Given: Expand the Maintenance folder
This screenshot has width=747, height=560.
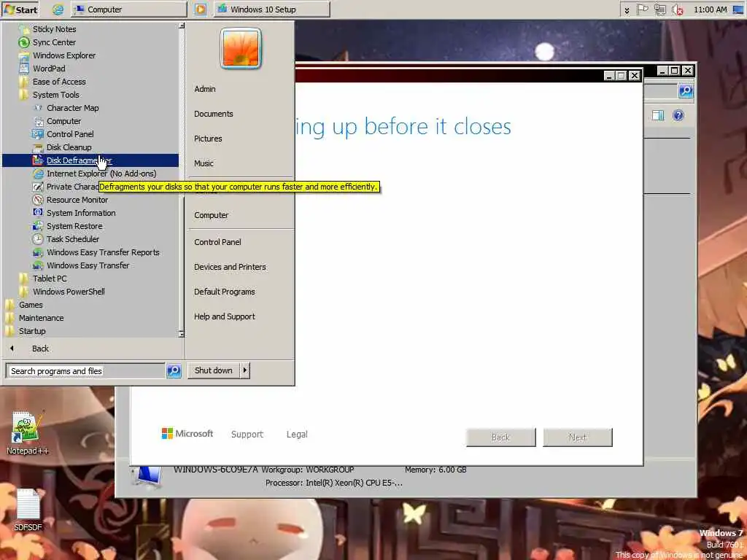Looking at the screenshot, I should click(41, 318).
